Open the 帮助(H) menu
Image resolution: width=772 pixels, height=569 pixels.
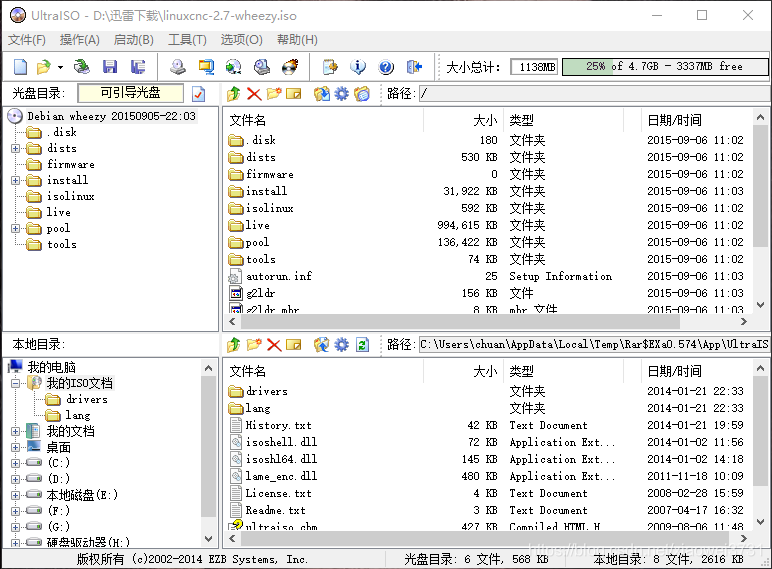[297, 39]
